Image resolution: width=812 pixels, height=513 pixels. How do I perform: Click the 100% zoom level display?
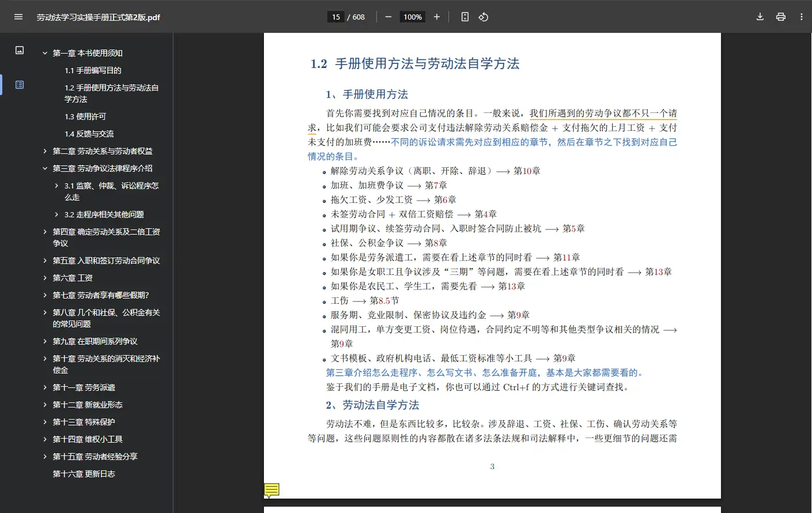point(412,17)
